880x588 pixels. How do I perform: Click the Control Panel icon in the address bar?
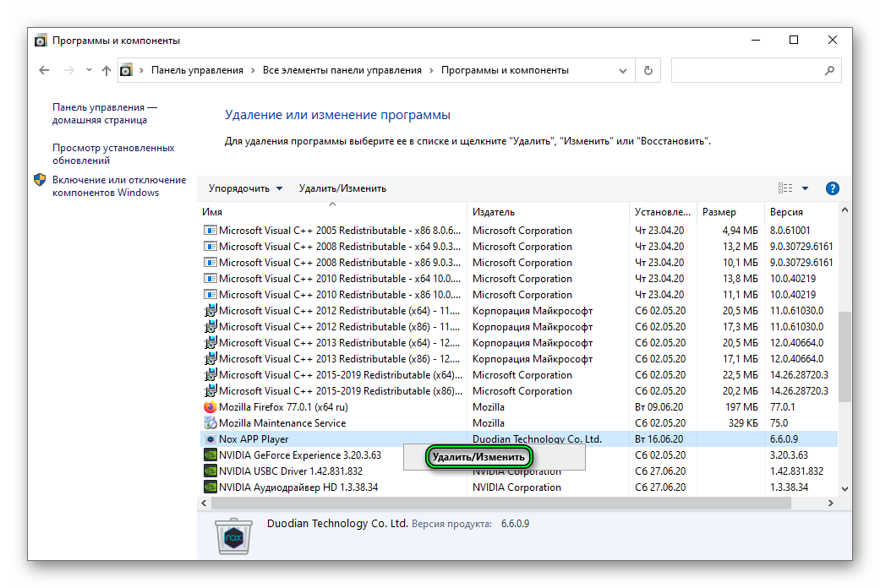[x=126, y=70]
